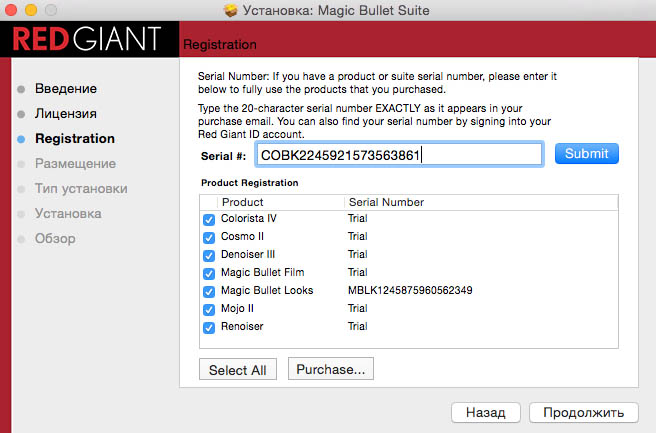
Task: Click the Denoiser III product name
Action: point(248,254)
